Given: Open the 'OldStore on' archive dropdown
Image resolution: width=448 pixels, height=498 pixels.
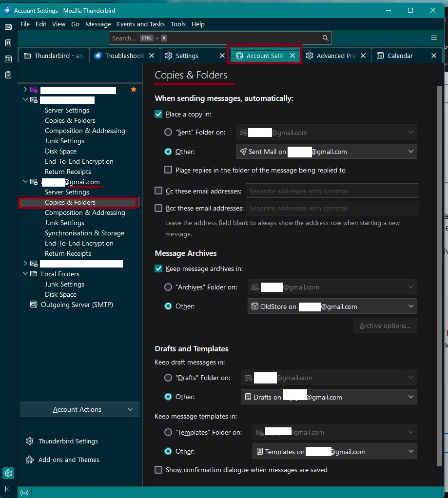Looking at the screenshot, I should tap(332, 306).
